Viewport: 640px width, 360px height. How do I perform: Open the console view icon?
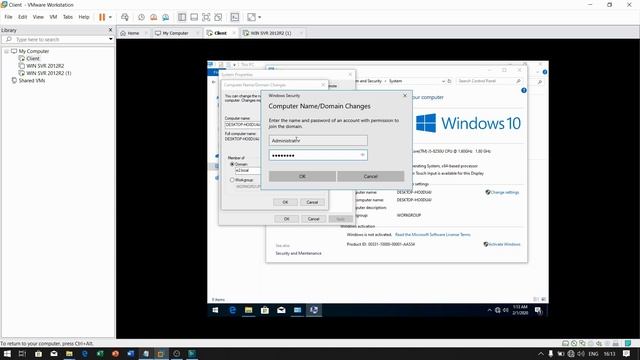[x=235, y=17]
